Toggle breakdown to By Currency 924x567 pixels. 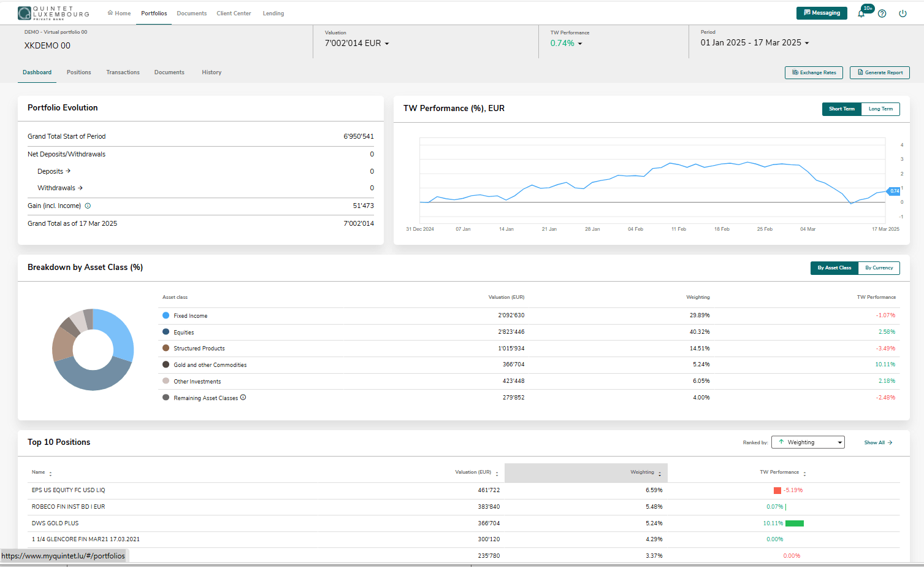[879, 268]
